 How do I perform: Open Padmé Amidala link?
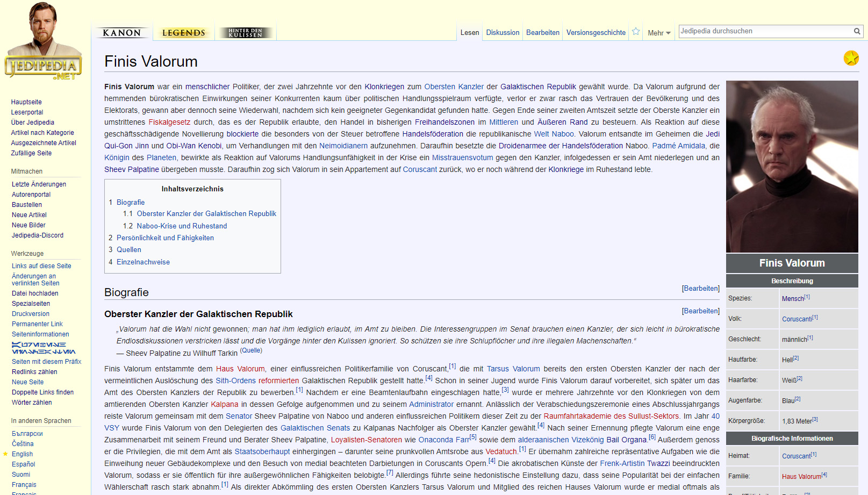pyautogui.click(x=679, y=146)
